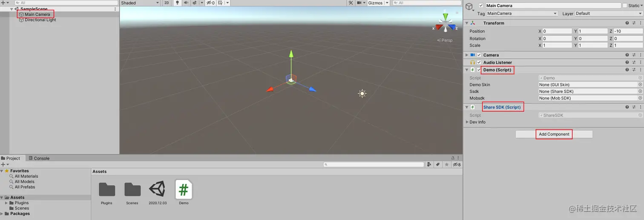
Task: Click the Add Component button
Action: (x=554, y=134)
